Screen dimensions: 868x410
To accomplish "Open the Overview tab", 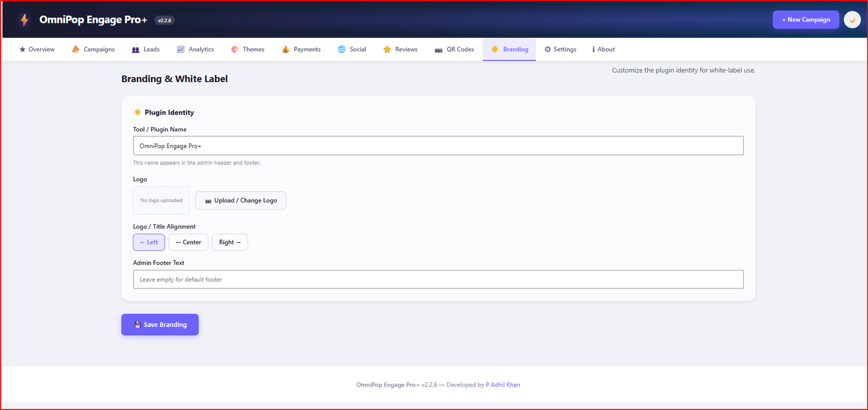I will point(37,49).
